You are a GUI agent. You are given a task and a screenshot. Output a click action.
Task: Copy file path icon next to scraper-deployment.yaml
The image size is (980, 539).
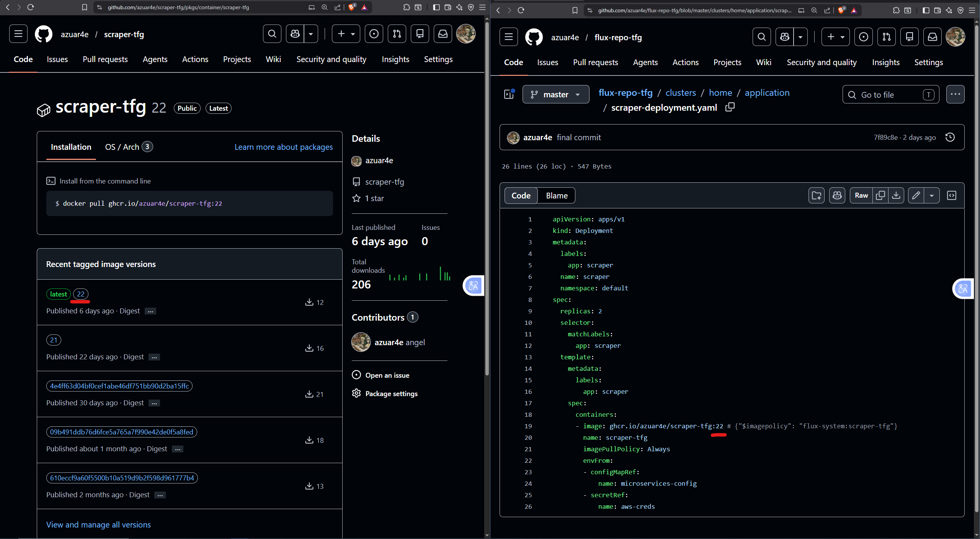click(x=730, y=107)
